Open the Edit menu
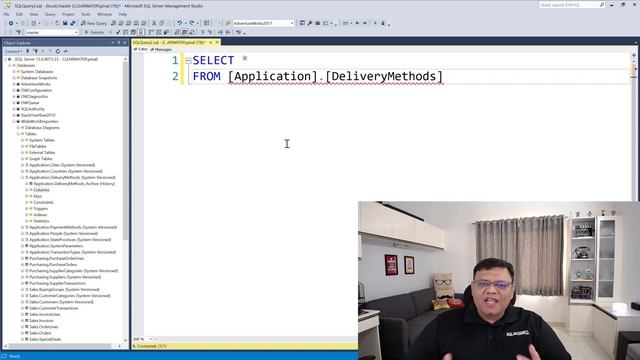 click(x=19, y=14)
